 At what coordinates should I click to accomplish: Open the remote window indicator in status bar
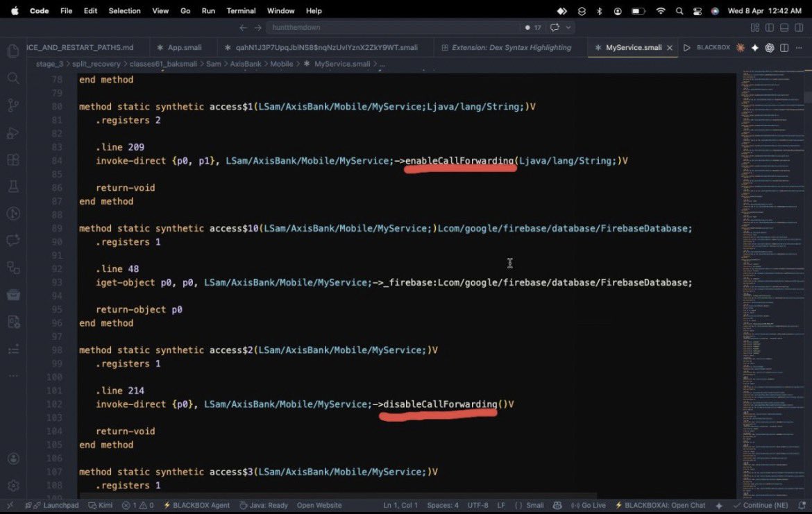coord(10,505)
